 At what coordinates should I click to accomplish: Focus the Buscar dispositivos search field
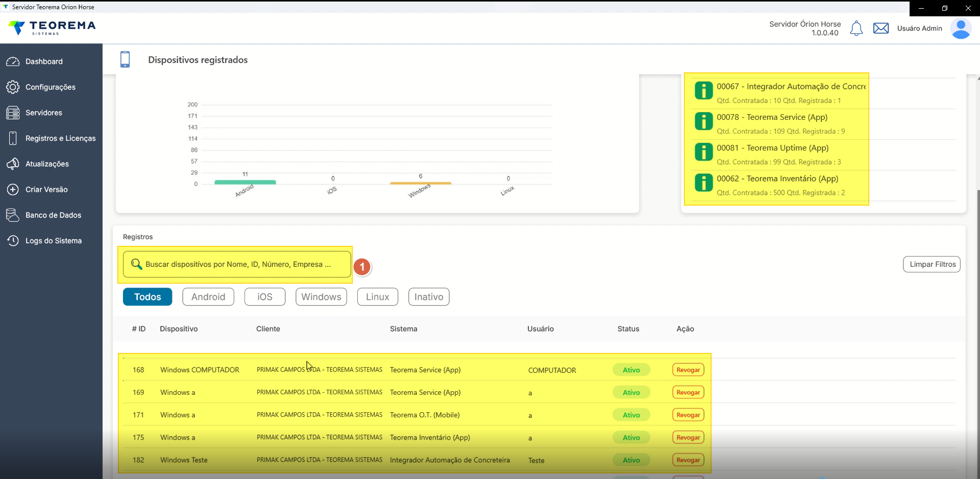click(x=237, y=264)
